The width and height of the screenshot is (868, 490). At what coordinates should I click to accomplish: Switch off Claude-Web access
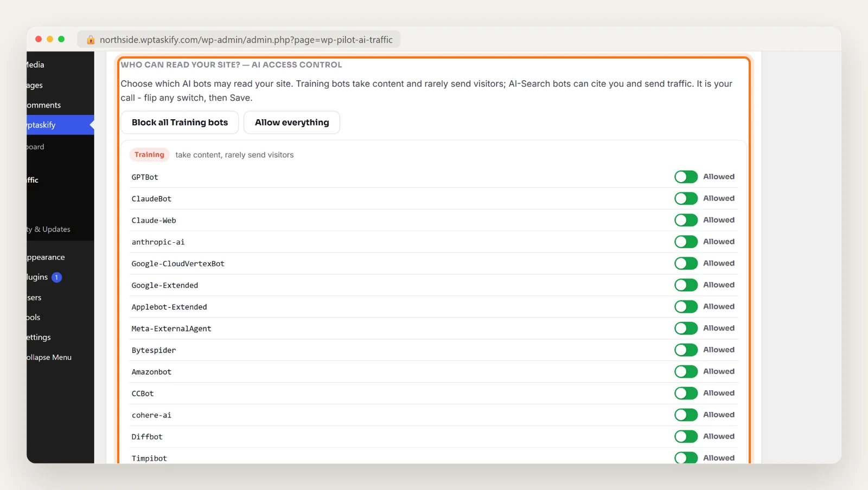pyautogui.click(x=686, y=220)
